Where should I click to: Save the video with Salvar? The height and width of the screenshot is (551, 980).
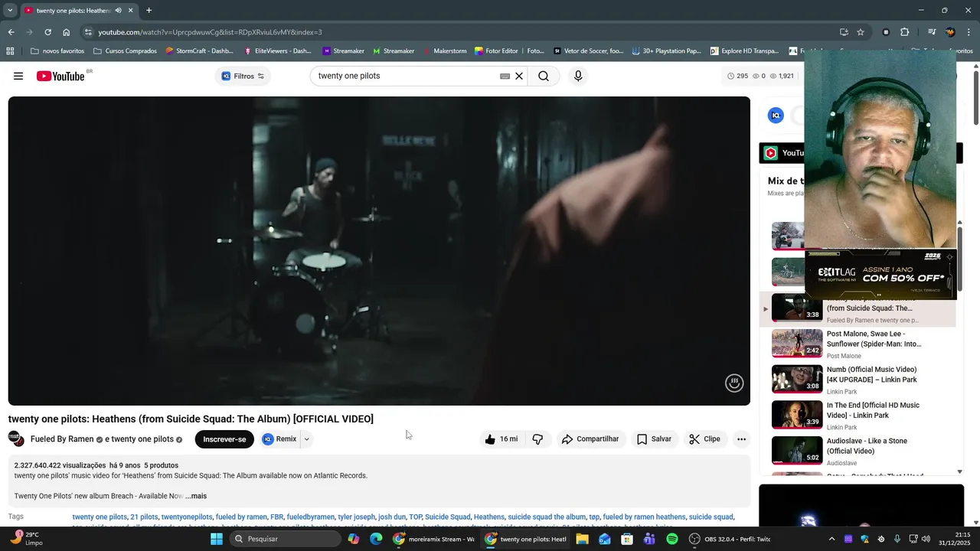click(x=654, y=439)
